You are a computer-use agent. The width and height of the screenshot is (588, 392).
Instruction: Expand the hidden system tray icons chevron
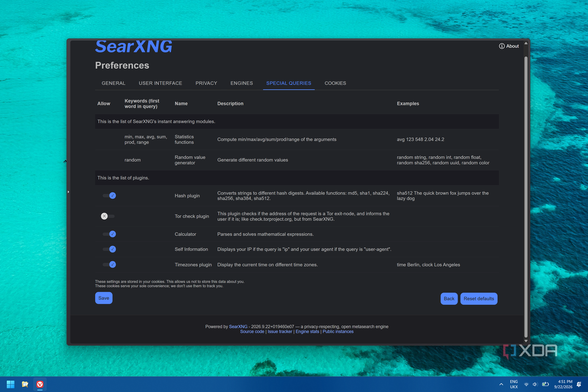click(501, 385)
